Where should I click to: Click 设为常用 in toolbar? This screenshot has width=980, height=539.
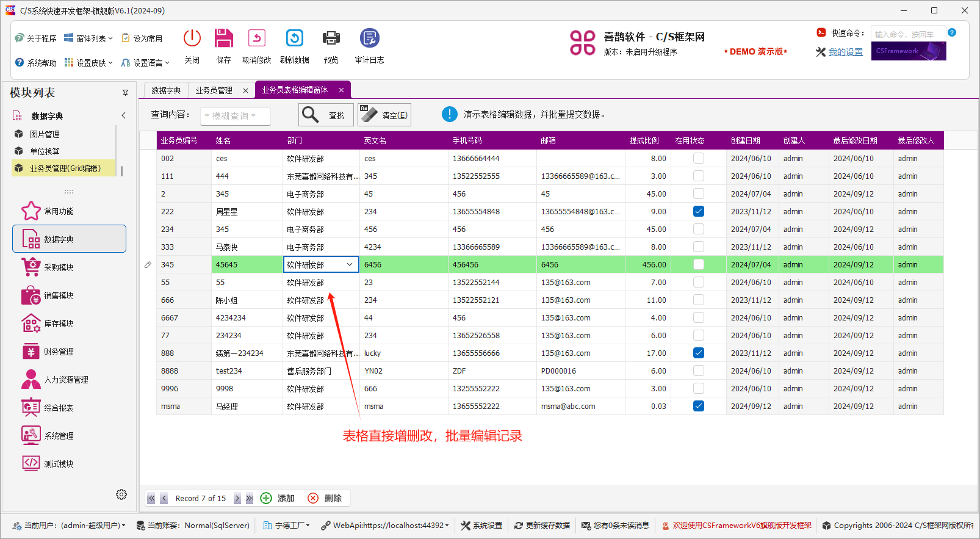point(142,38)
